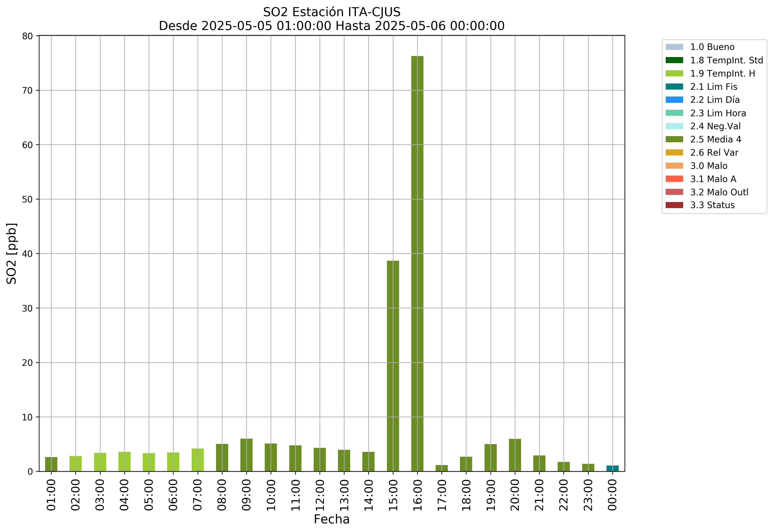The width and height of the screenshot is (773, 532).
Task: Click the light green bar at 02:00
Action: (x=75, y=464)
